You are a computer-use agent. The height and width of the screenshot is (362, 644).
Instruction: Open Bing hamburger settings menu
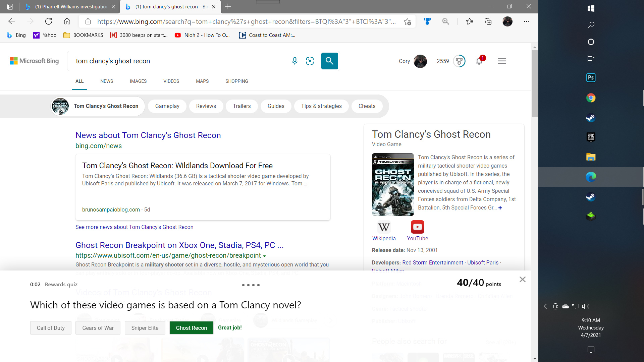pos(502,61)
